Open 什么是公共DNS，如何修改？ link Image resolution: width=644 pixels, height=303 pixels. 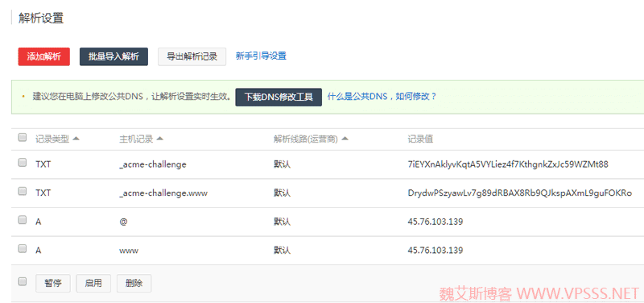[382, 97]
